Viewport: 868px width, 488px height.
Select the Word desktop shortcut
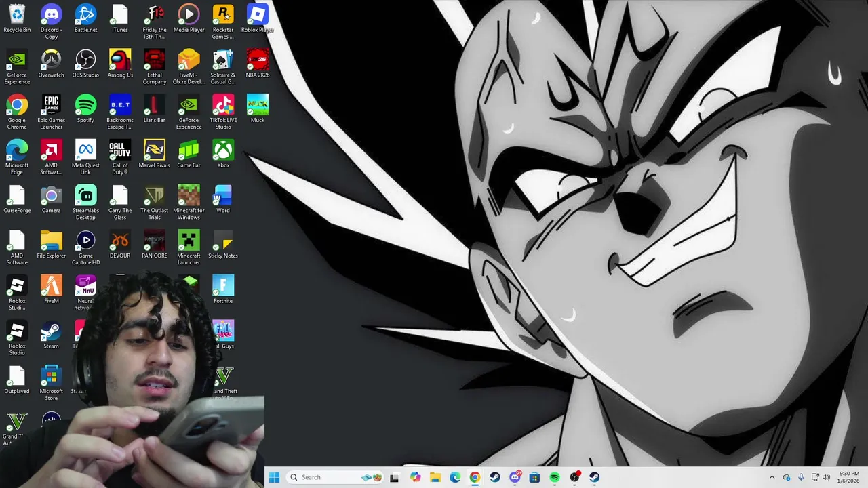pos(223,199)
